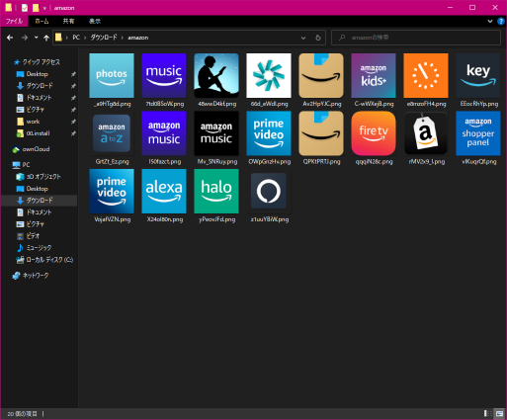The height and width of the screenshot is (420, 507).
Task: Open ダウンロード under Quick Access
Action: click(40, 86)
